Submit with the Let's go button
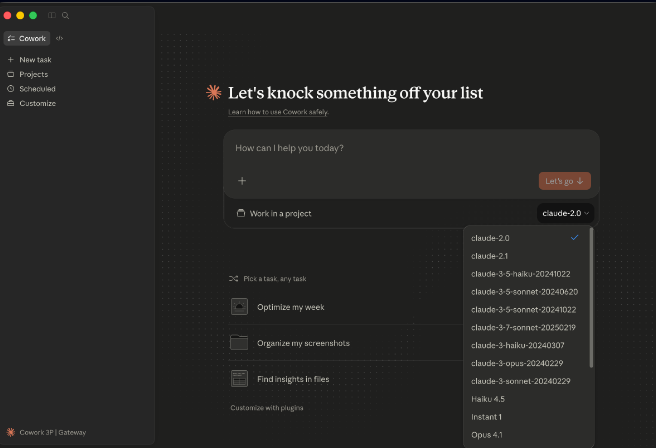Viewport: 656px width, 448px height. 565,181
